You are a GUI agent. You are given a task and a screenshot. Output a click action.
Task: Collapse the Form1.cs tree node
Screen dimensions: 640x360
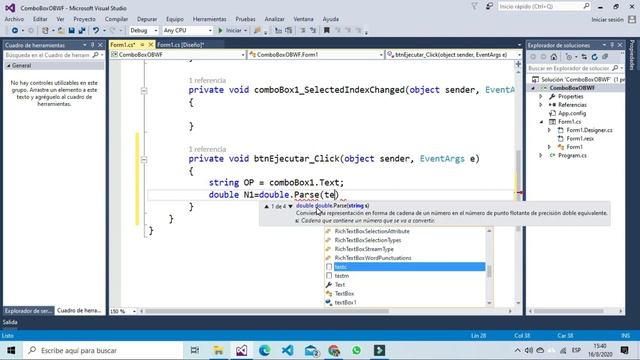coord(541,122)
